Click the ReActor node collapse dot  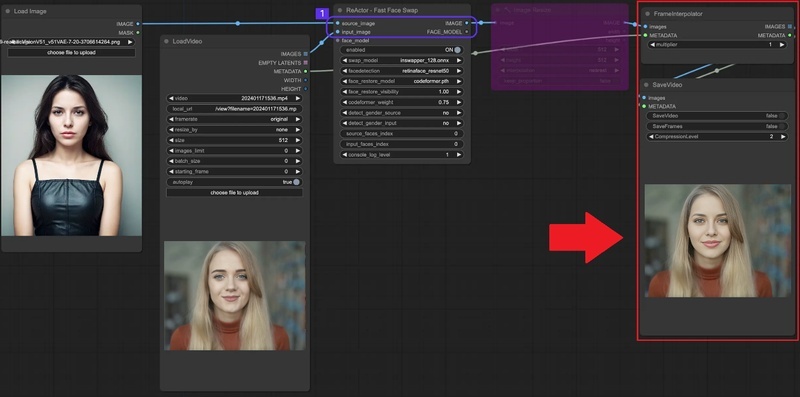tap(339, 10)
